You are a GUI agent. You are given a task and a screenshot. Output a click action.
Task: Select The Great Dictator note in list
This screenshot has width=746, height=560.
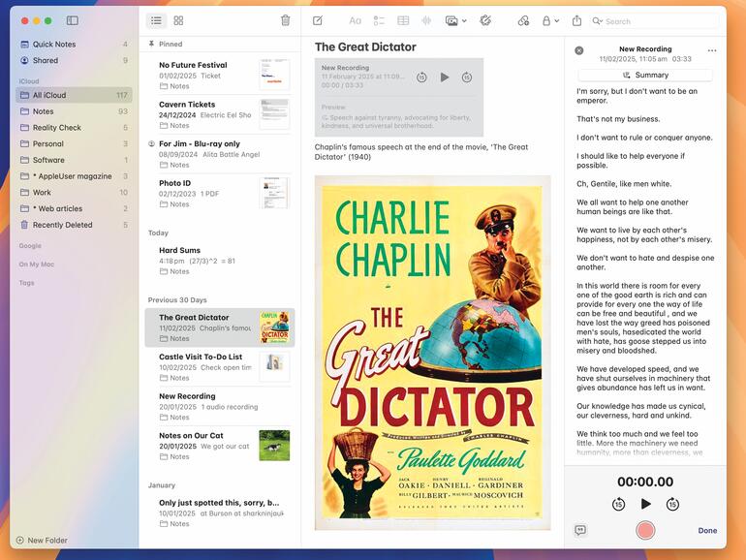click(x=220, y=327)
